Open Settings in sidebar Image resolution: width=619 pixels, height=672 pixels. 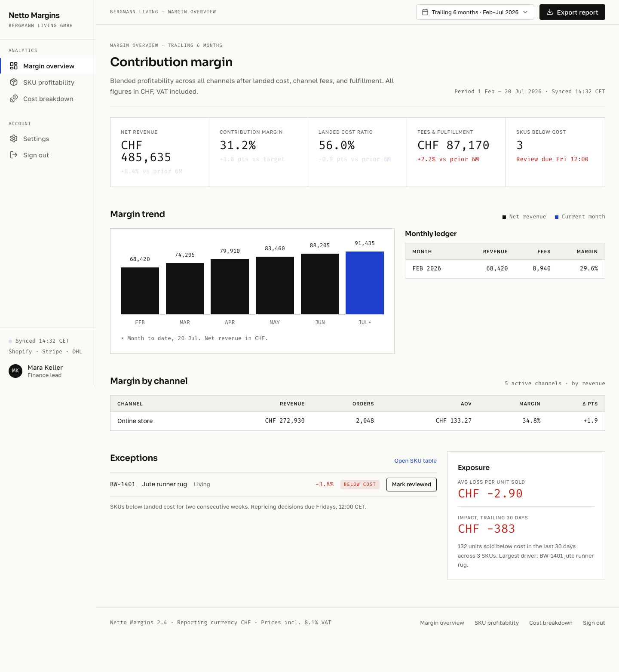click(x=48, y=138)
